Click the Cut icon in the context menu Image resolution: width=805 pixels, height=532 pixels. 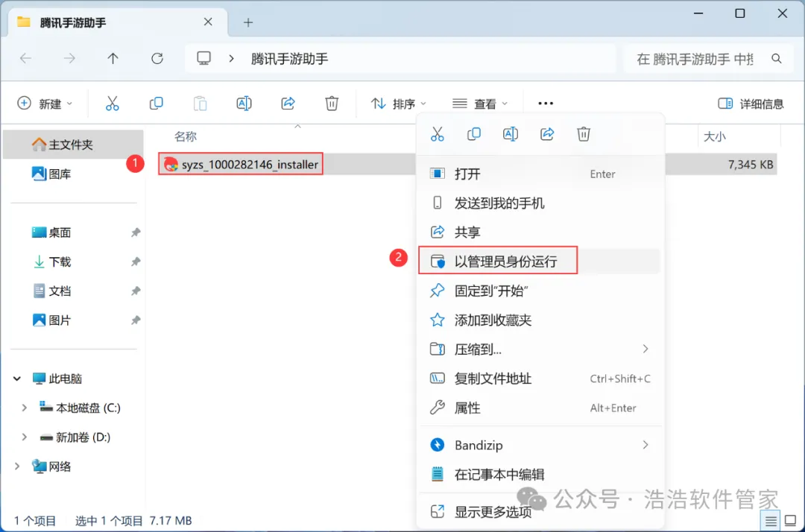pos(437,134)
